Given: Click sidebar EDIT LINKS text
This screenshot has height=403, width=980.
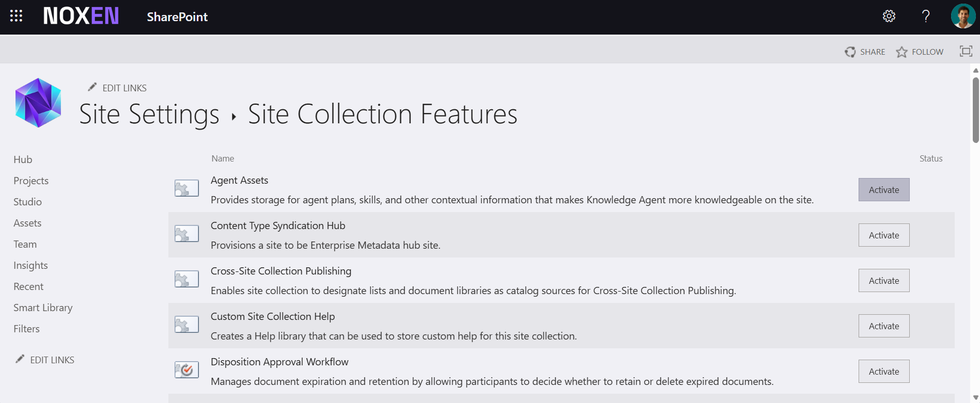Looking at the screenshot, I should (x=52, y=360).
